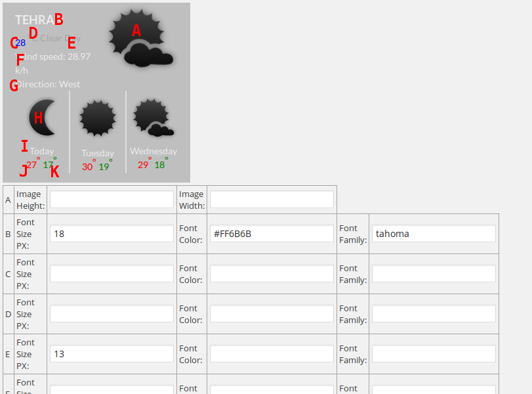
Task: Focus row C Font Family field
Action: point(434,274)
